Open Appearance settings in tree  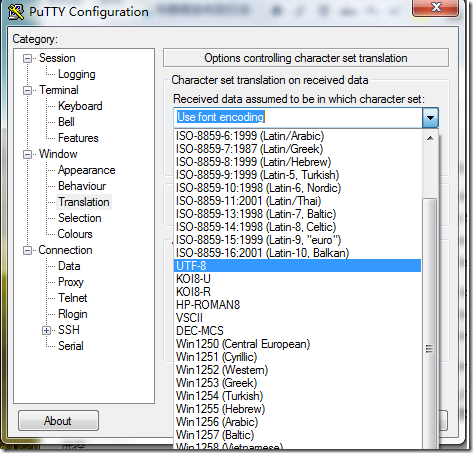pyautogui.click(x=86, y=170)
